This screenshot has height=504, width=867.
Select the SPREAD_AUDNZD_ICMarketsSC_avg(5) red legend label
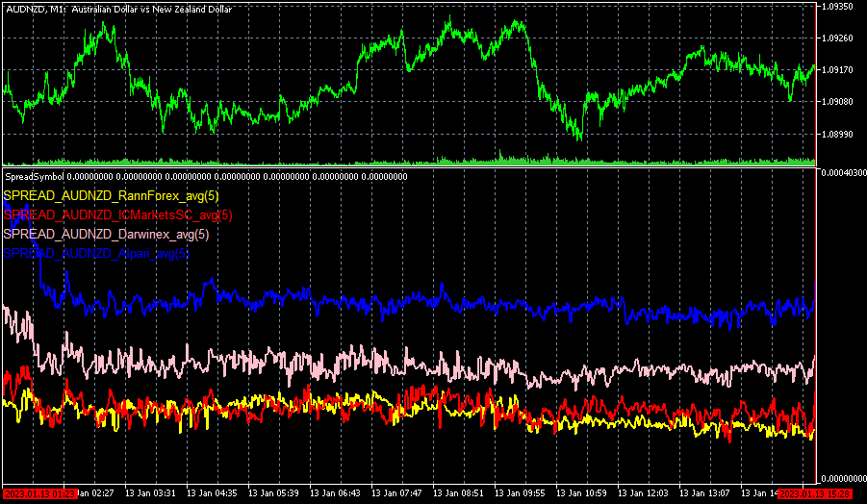118,214
